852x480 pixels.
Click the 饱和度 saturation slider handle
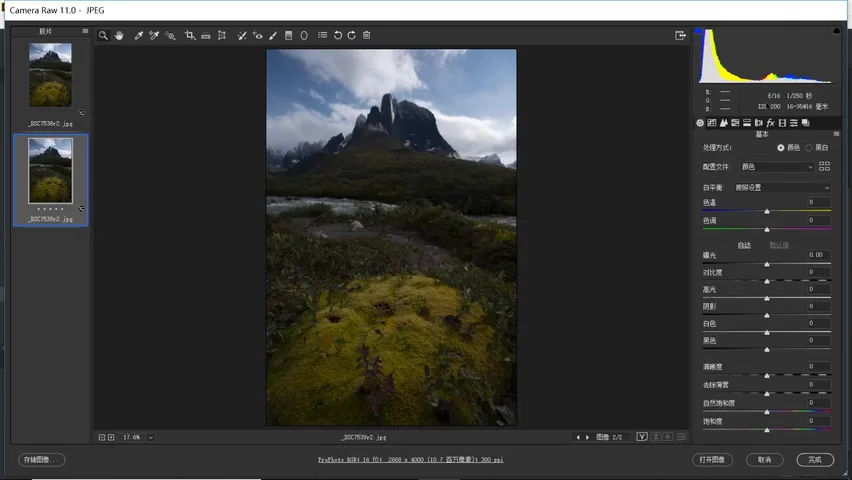(x=767, y=430)
